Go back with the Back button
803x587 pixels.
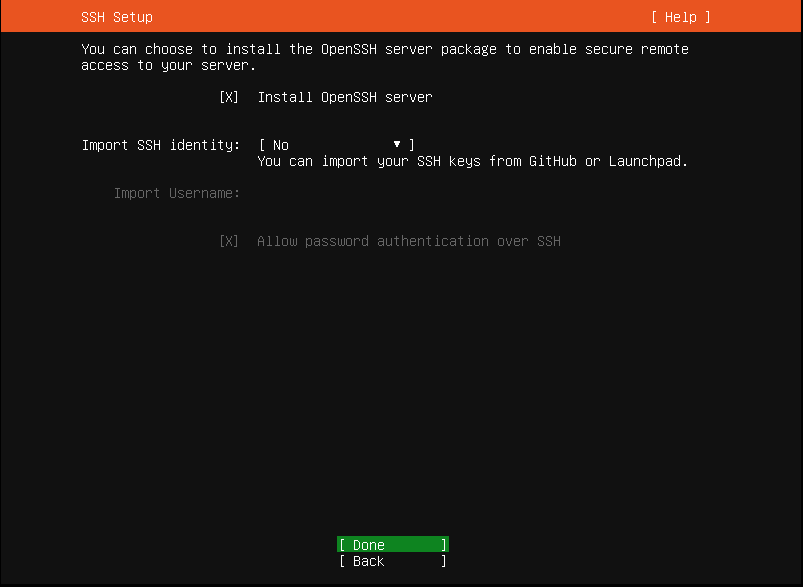pos(392,561)
